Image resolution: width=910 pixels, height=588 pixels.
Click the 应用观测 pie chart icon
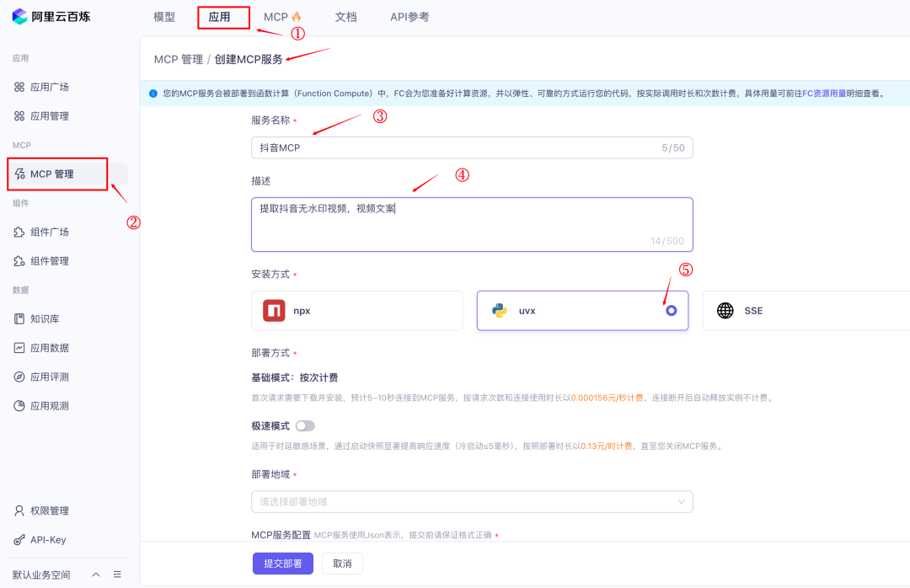[x=19, y=406]
